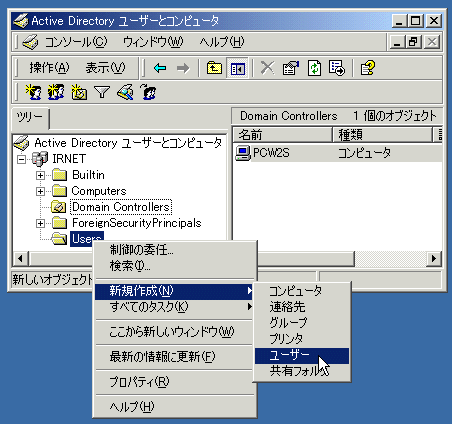
Task: Click the create new organizational unit icon
Action: coord(79,92)
